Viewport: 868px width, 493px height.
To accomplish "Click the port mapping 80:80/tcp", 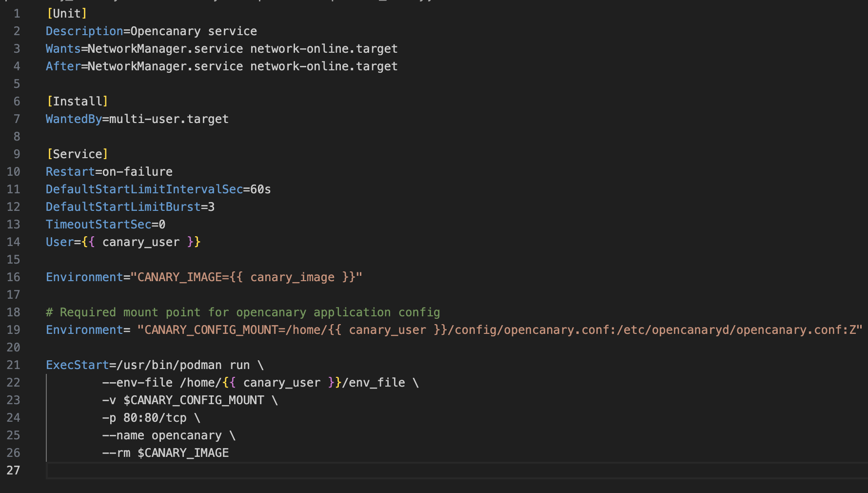I will pyautogui.click(x=156, y=417).
